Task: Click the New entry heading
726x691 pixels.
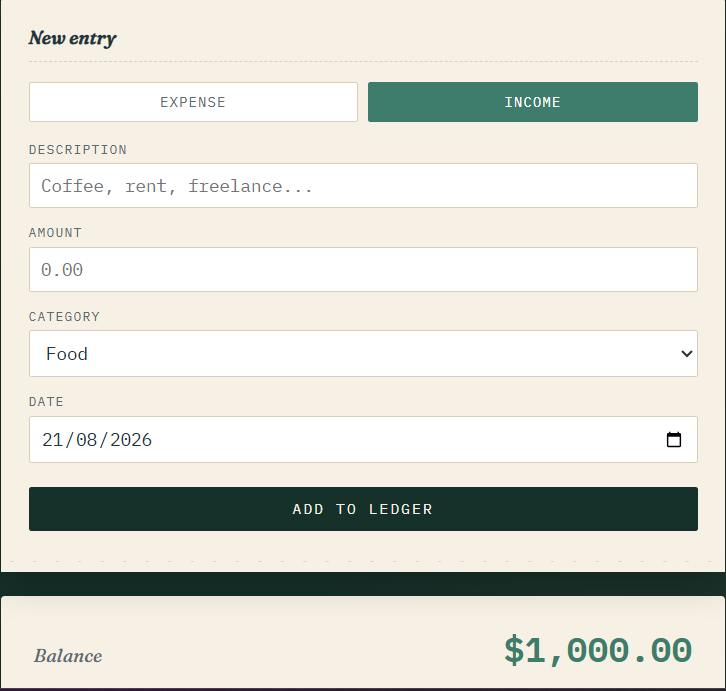Action: coord(72,38)
